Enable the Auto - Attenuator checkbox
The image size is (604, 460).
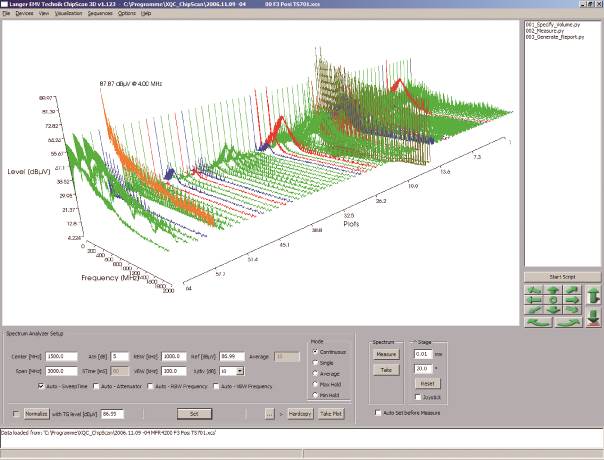[96, 386]
